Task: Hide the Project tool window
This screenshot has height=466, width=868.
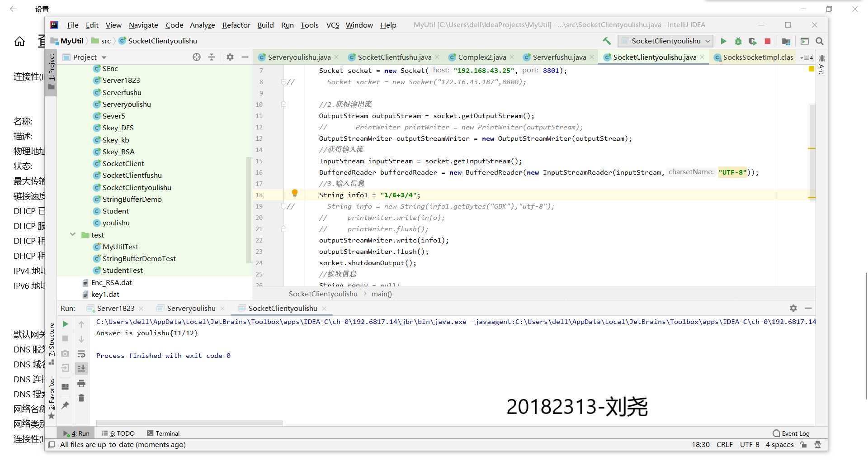Action: point(245,57)
